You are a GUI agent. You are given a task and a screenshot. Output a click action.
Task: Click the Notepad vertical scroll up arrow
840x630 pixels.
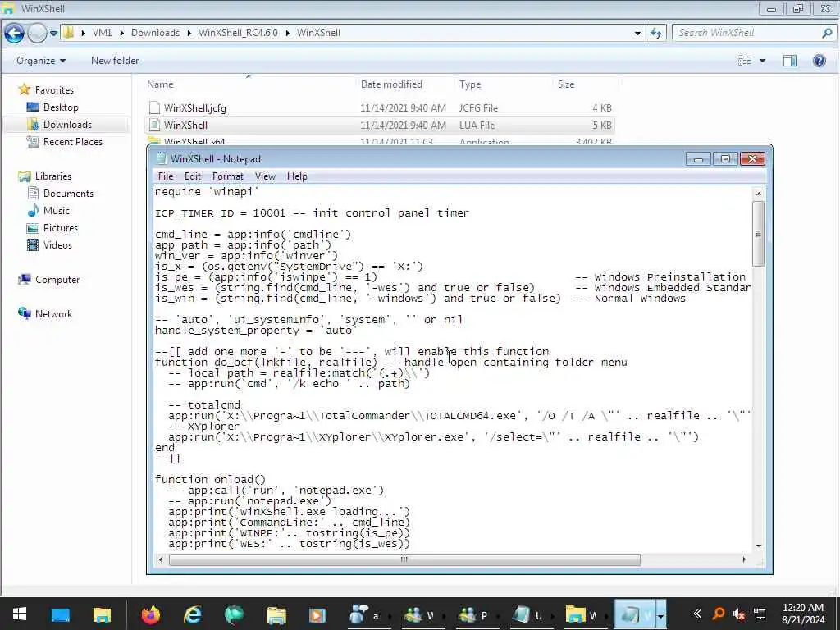pyautogui.click(x=759, y=193)
